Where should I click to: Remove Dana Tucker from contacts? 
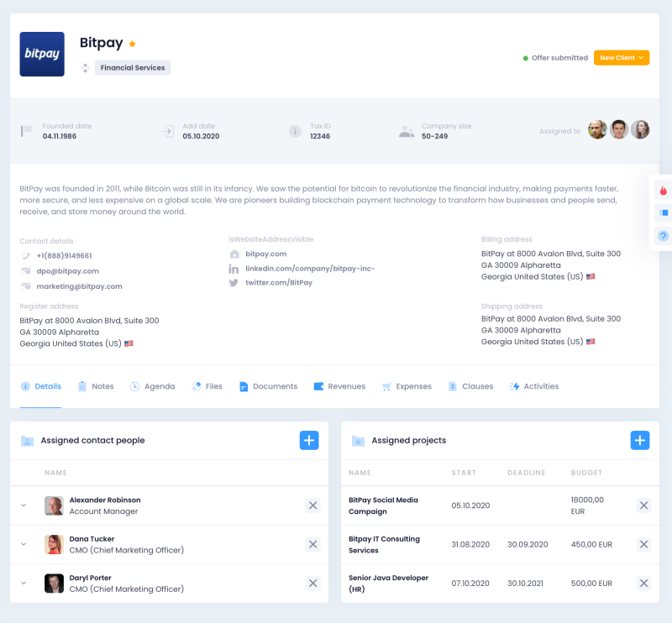click(x=312, y=544)
